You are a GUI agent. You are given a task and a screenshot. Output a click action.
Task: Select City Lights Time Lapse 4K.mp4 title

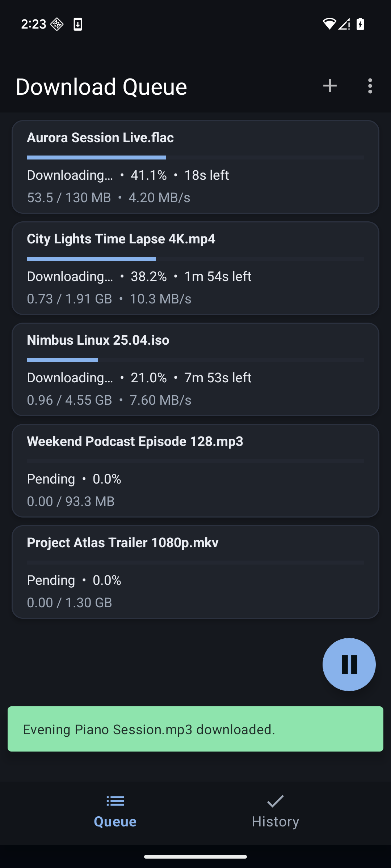click(121, 239)
